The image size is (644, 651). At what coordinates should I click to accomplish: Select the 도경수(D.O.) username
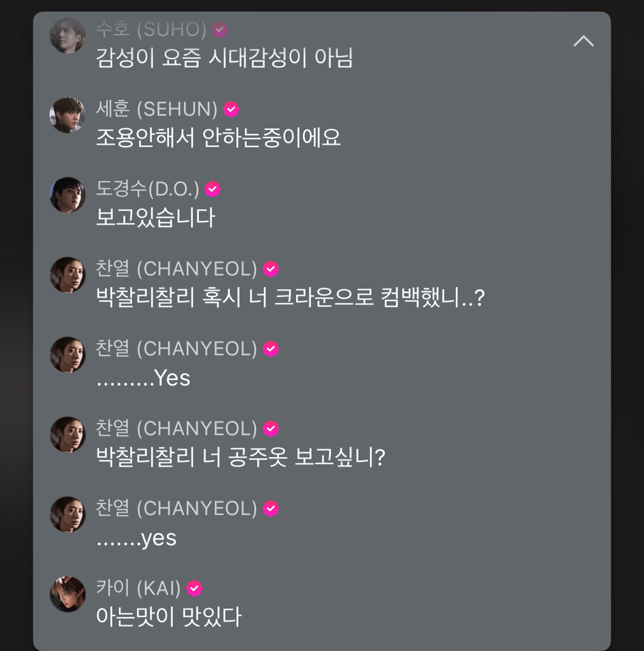[x=148, y=189]
